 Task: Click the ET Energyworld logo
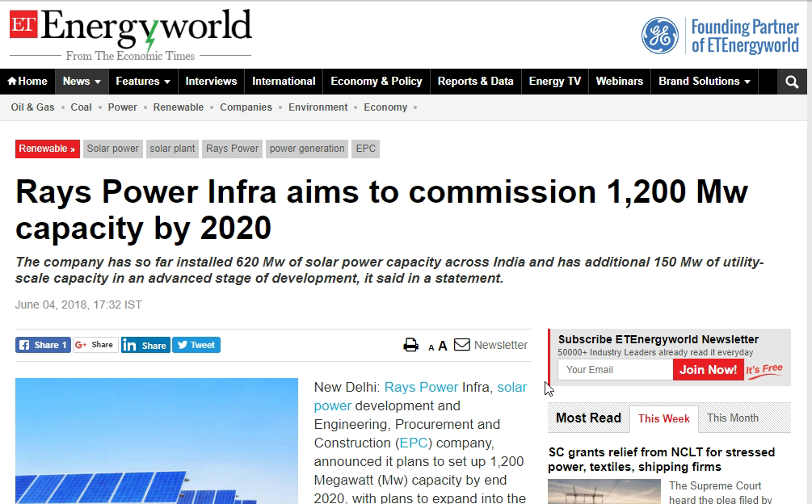click(131, 34)
